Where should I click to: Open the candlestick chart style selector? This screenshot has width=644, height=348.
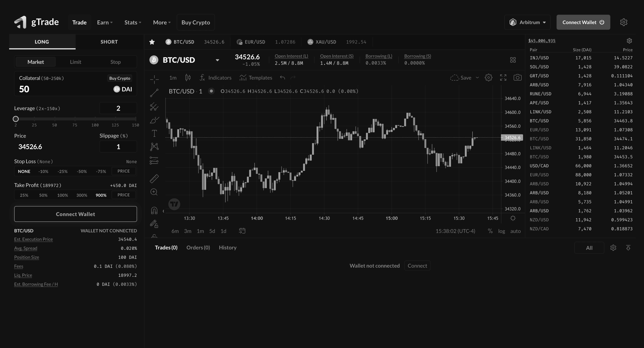[188, 78]
